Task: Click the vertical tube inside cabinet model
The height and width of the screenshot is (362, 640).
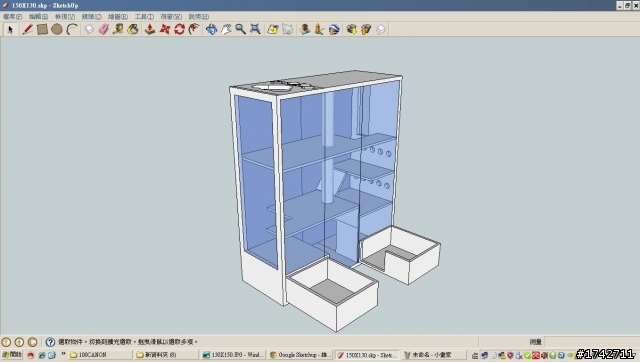Action: [x=328, y=148]
